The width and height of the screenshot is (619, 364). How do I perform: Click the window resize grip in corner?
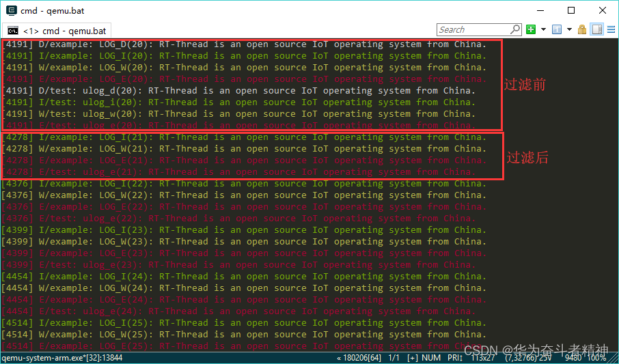(x=614, y=359)
